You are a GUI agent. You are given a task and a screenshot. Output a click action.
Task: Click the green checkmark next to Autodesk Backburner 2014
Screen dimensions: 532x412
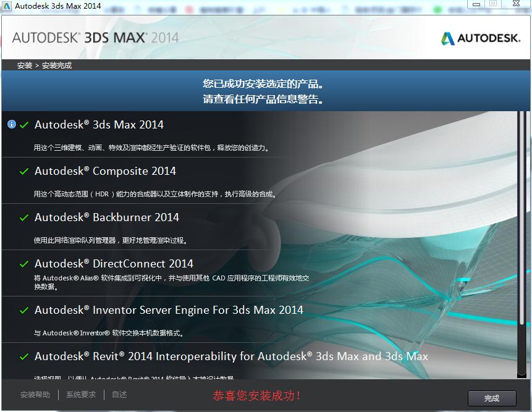[23, 217]
